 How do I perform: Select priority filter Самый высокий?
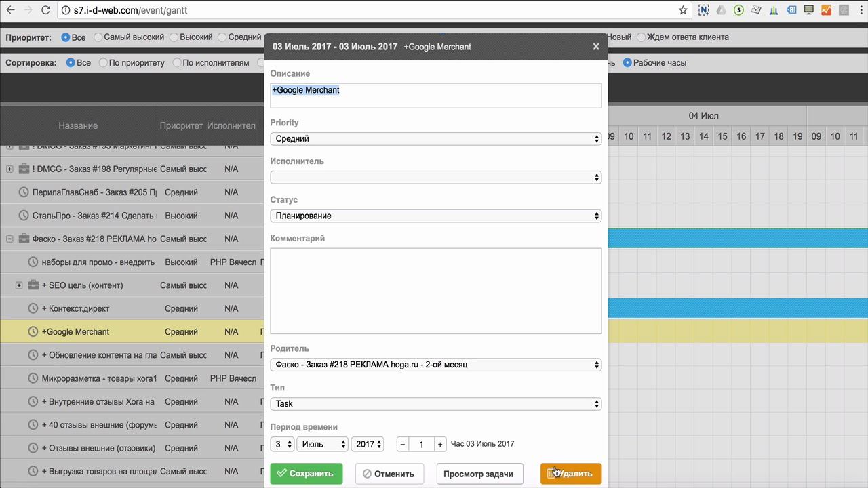coord(98,37)
